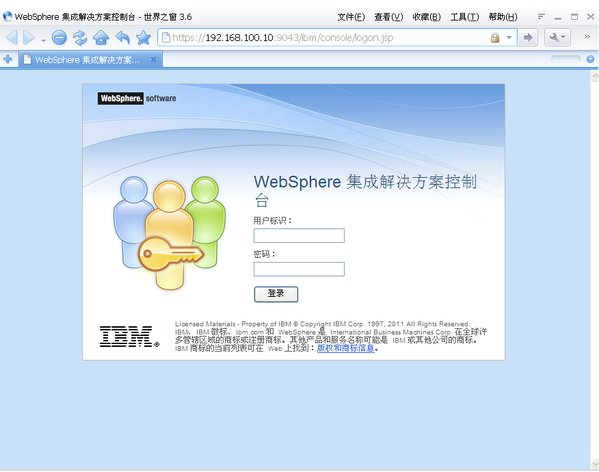Open the 收藏(B) menu
The width and height of the screenshot is (599, 472).
(427, 17)
